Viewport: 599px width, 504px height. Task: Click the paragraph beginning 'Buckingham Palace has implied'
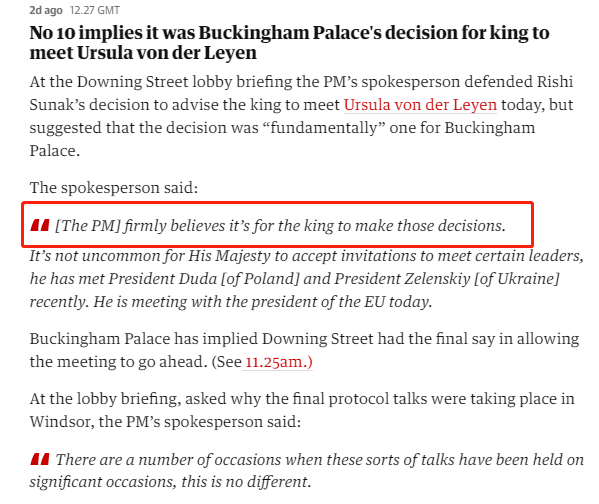point(304,350)
